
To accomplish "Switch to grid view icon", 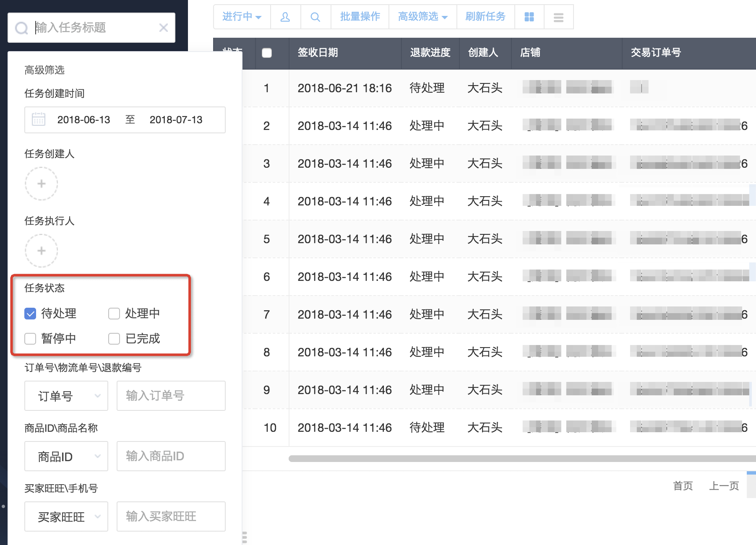I will pos(529,17).
